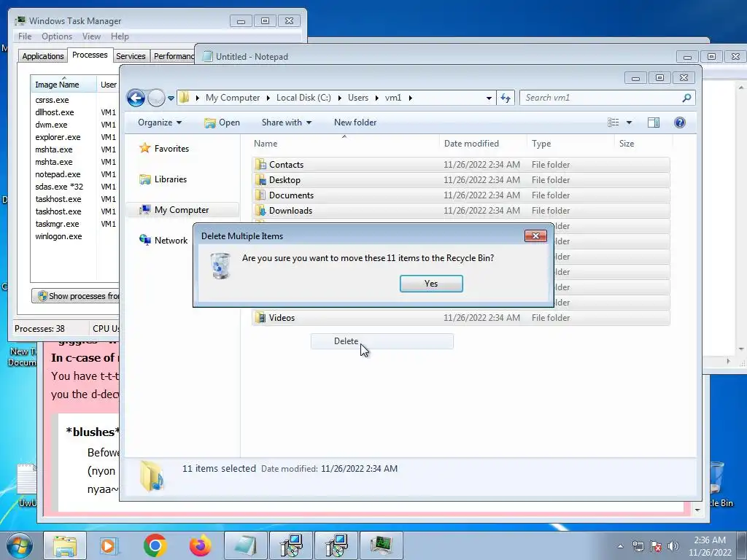Sort by Size column header
Screen dimensions: 747x560
643,144
